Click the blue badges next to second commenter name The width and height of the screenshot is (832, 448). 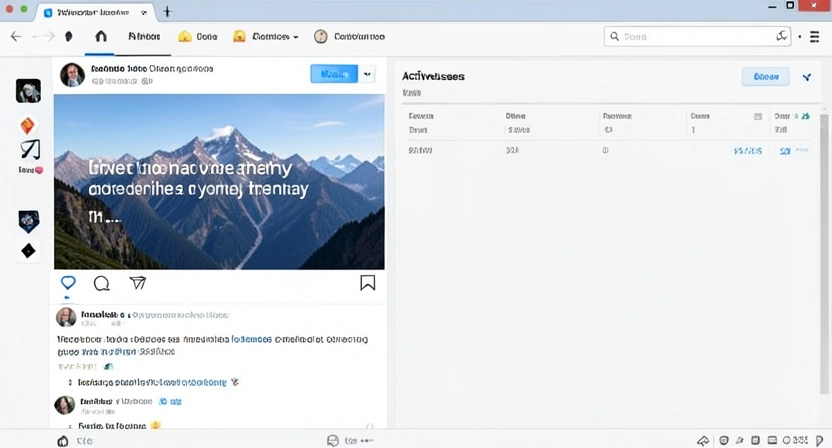[x=170, y=402]
